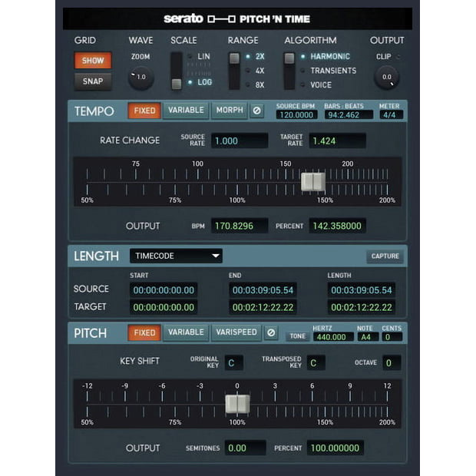Click the Output CLIP indicator light

point(398,57)
